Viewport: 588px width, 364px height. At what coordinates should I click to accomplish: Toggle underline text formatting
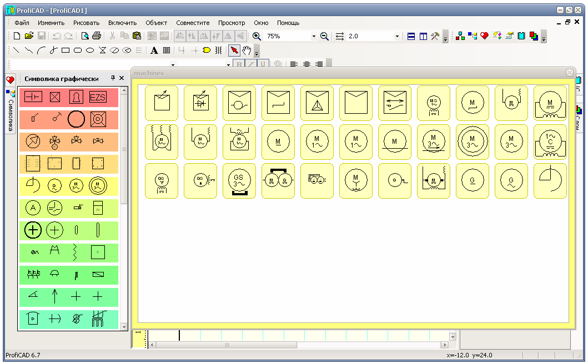tap(264, 64)
